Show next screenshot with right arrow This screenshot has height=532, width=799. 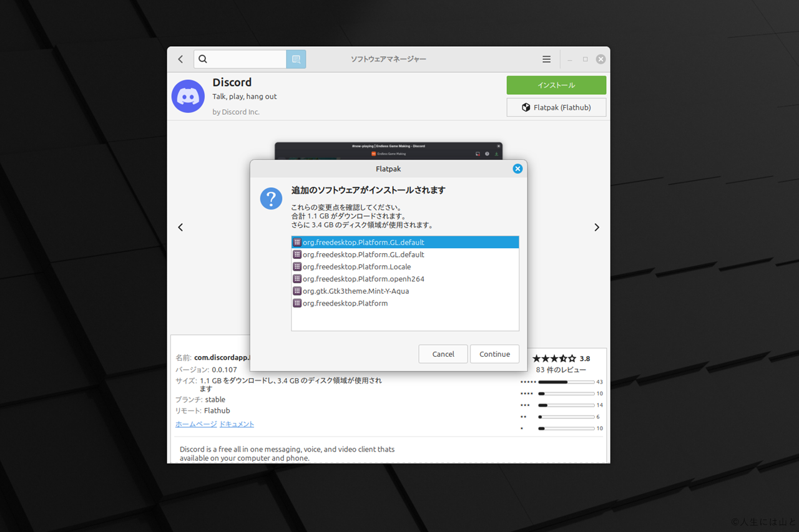click(x=597, y=227)
